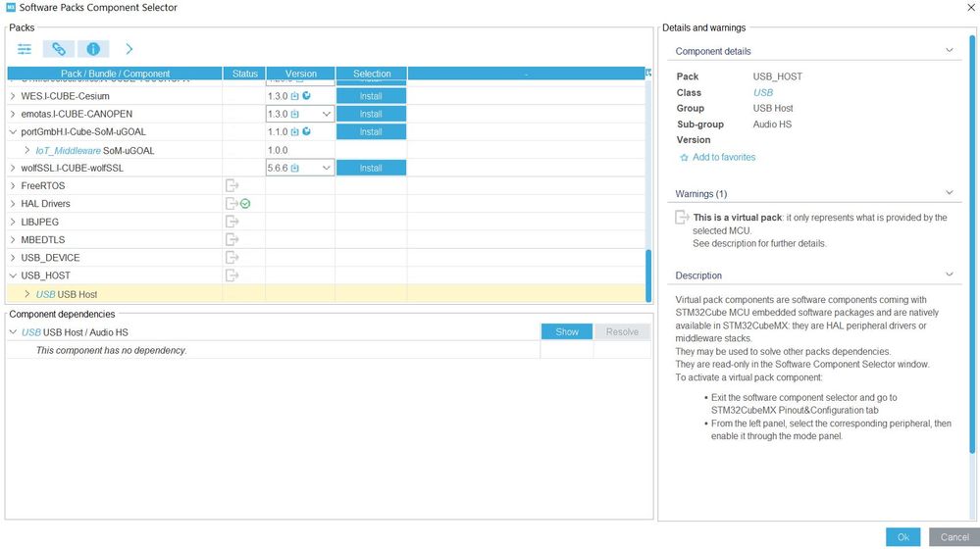Click the USB_DEVICE virtual pack status icon

232,257
